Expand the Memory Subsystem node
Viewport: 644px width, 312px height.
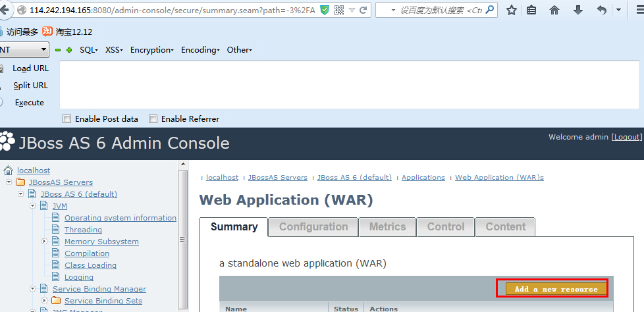[x=44, y=242]
